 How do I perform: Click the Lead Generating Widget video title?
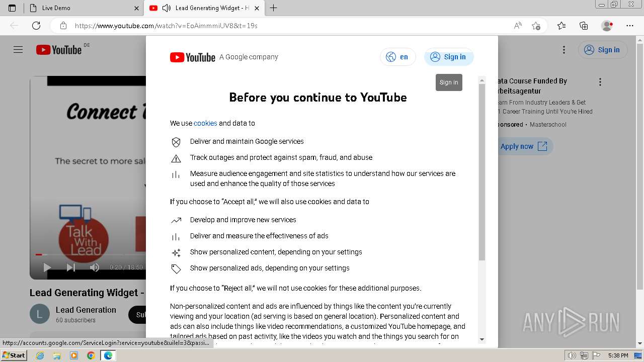click(x=88, y=293)
